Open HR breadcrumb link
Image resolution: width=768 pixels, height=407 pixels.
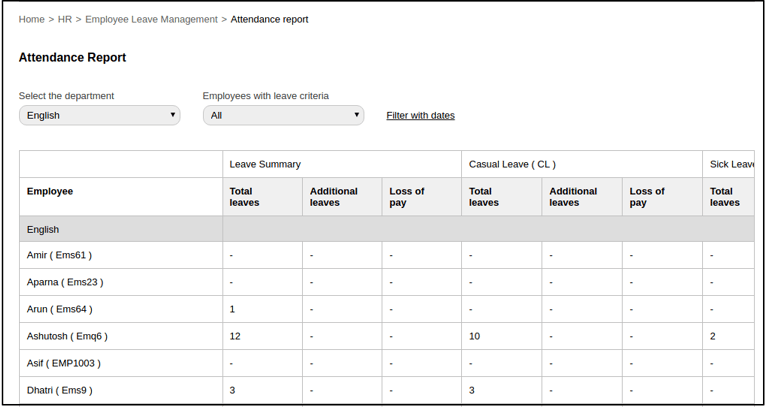click(x=65, y=19)
